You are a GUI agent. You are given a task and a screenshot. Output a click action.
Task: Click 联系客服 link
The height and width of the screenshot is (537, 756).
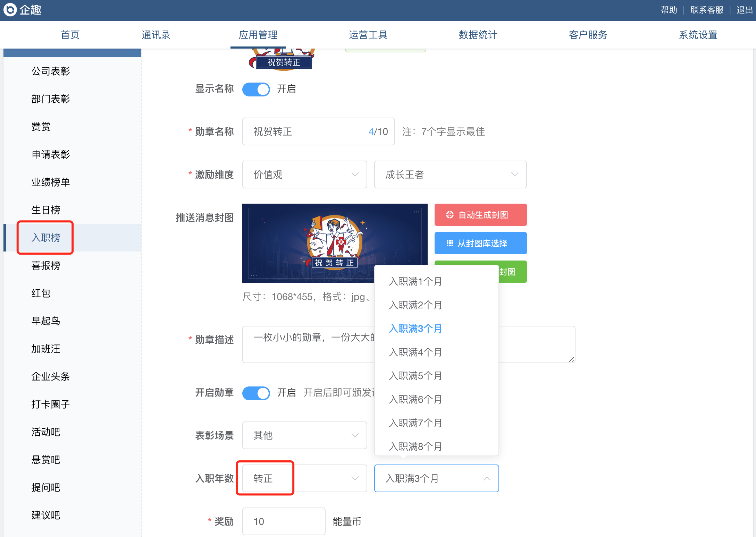click(x=707, y=10)
